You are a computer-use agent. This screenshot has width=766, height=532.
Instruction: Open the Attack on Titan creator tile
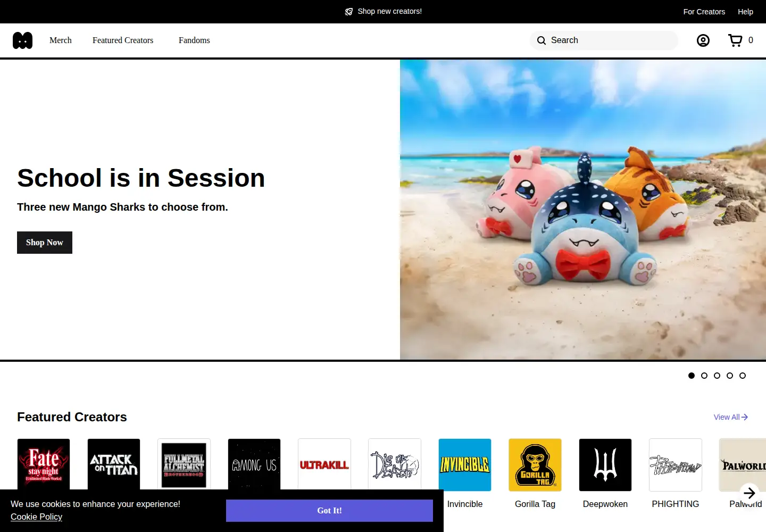click(114, 464)
